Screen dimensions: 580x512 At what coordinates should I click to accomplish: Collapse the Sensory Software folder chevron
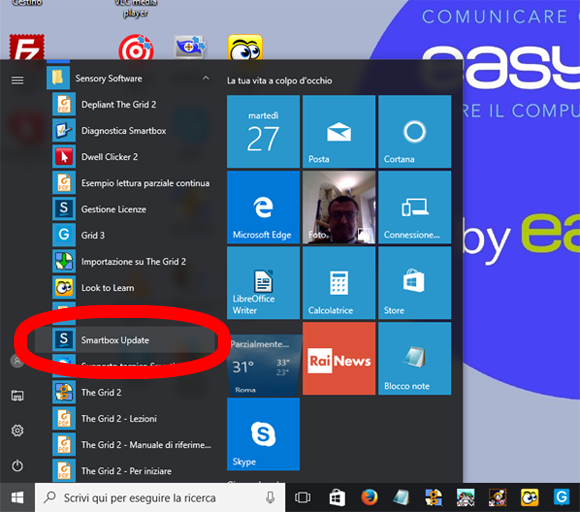pos(206,78)
